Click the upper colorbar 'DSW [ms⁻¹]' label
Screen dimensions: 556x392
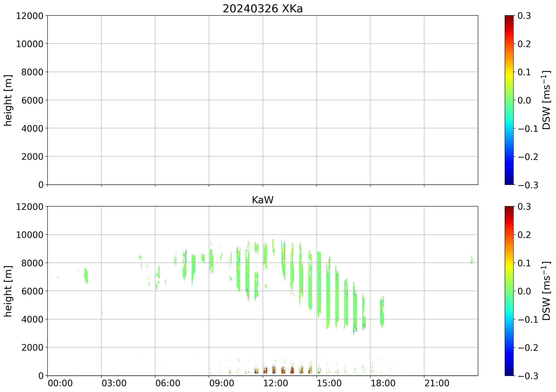pos(546,100)
